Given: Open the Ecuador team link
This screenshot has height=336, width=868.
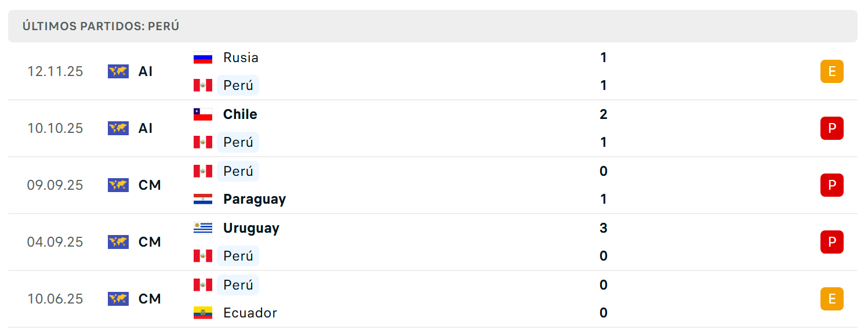Looking at the screenshot, I should (250, 313).
